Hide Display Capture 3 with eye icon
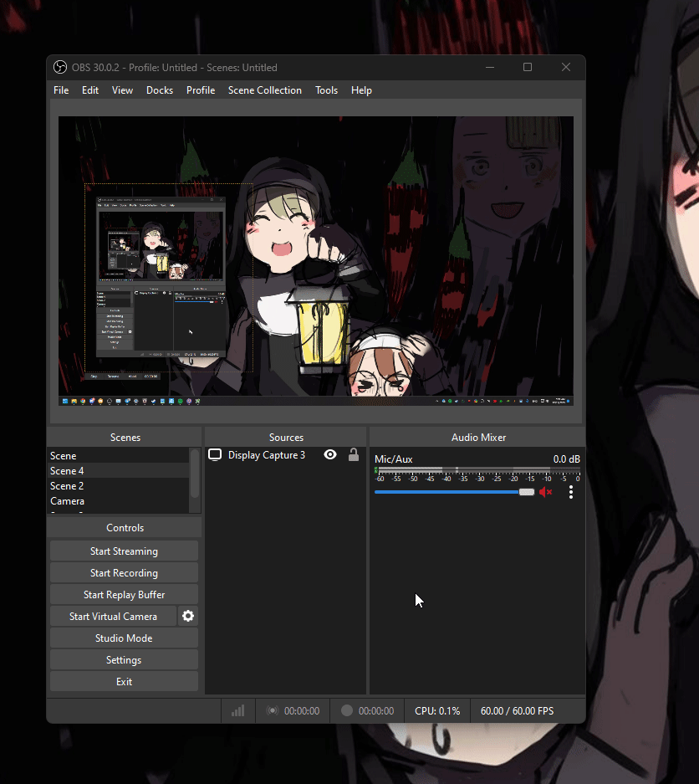The width and height of the screenshot is (699, 784). [x=330, y=454]
